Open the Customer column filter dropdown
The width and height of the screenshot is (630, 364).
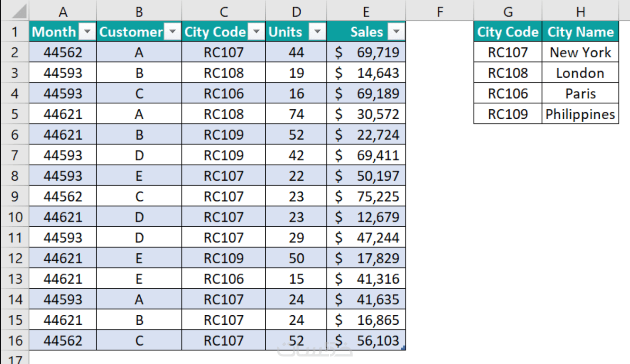172,32
